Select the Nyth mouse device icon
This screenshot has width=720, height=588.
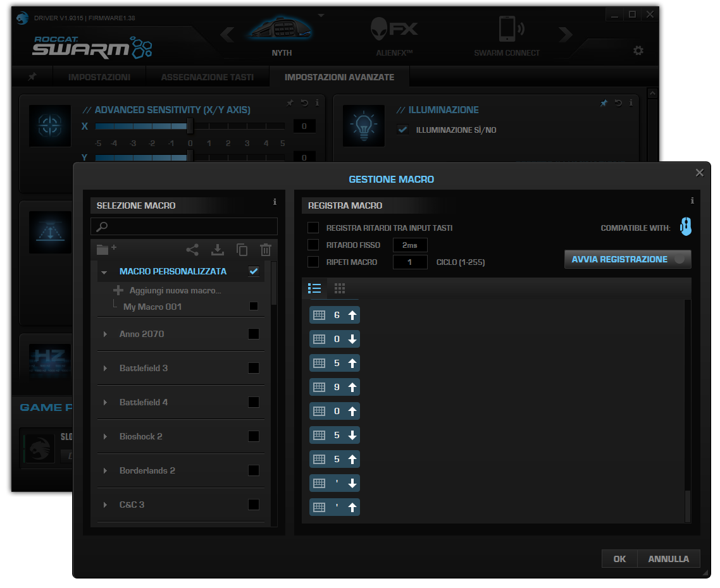[x=281, y=28]
